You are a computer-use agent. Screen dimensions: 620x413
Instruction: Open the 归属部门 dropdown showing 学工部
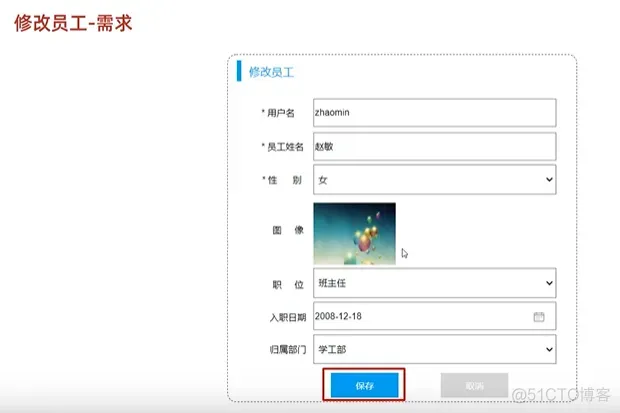coord(435,349)
